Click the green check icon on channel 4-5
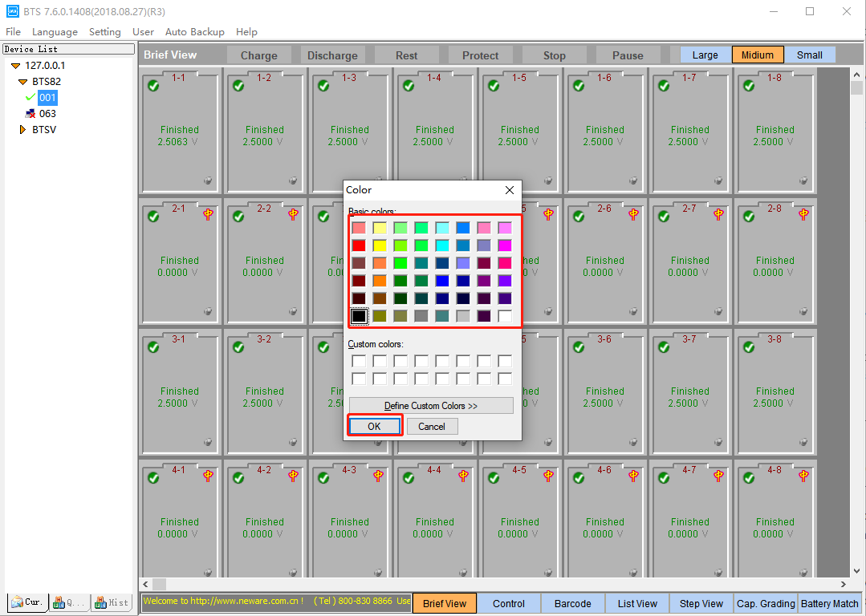The image size is (866, 616). tap(494, 479)
